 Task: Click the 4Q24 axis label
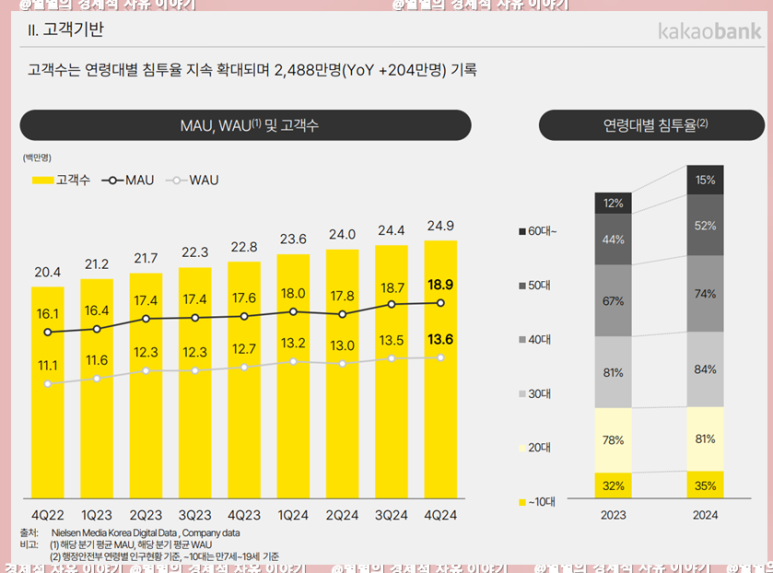(441, 515)
